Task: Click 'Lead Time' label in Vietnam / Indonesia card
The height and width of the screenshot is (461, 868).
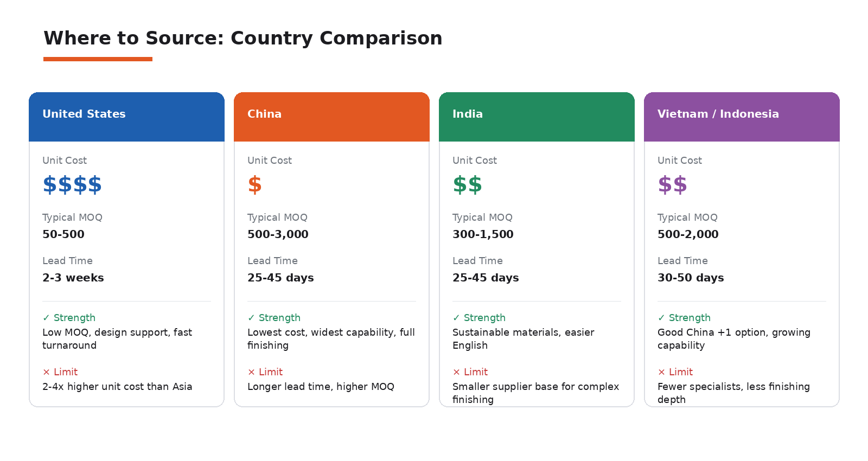Action: pos(682,261)
